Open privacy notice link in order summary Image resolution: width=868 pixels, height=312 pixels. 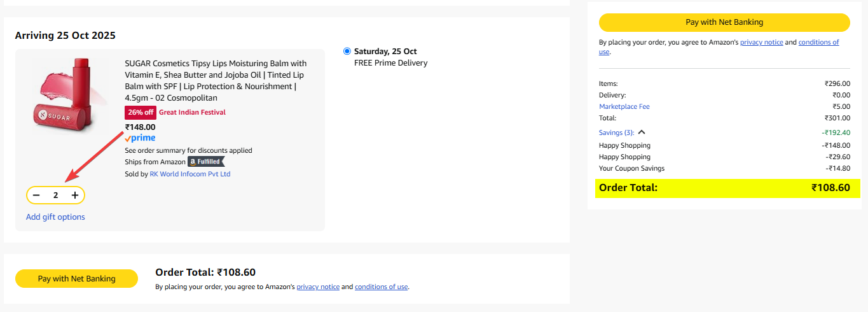pos(761,43)
